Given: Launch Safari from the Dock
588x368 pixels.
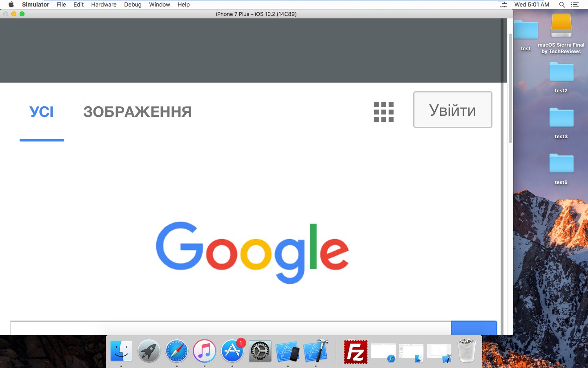Looking at the screenshot, I should click(177, 351).
